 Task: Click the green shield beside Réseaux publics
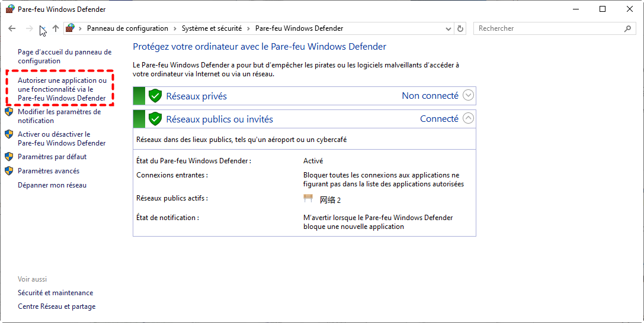155,119
